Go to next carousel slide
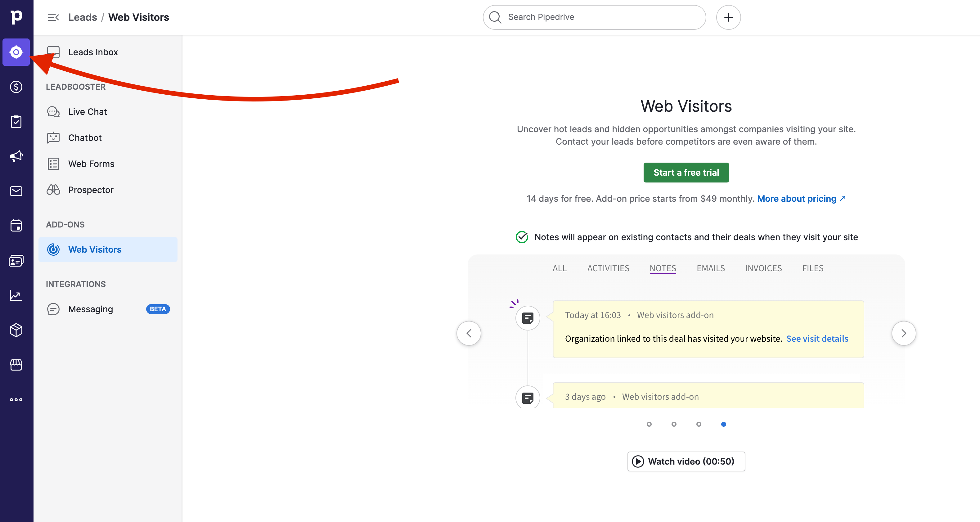Screen dimensions: 980x522 [904, 333]
